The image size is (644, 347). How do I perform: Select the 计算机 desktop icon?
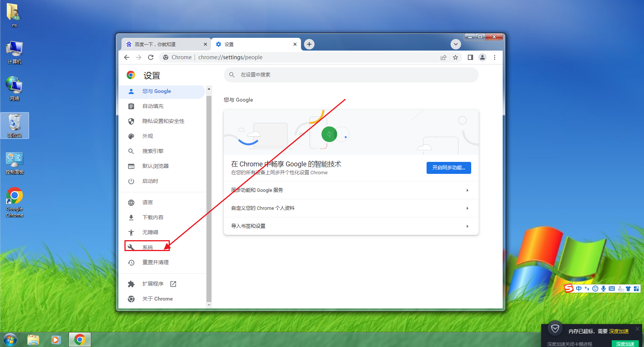(x=14, y=53)
